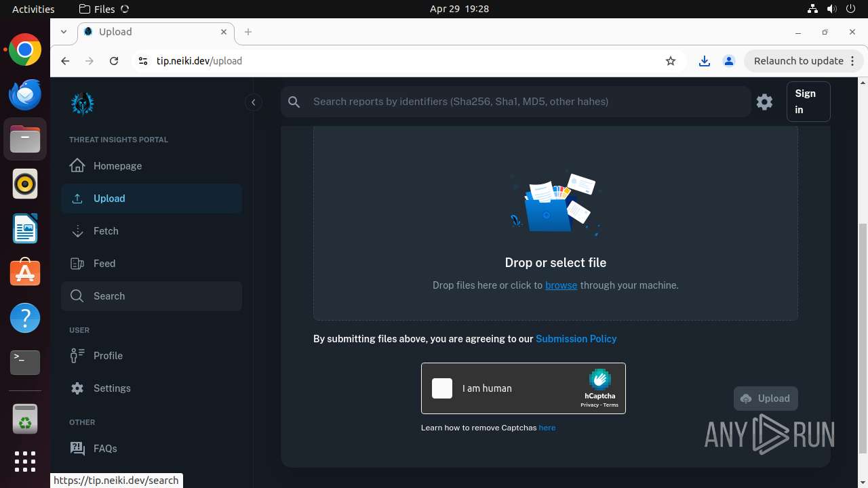The height and width of the screenshot is (488, 868).
Task: Click the Homepage house icon
Action: click(77, 165)
